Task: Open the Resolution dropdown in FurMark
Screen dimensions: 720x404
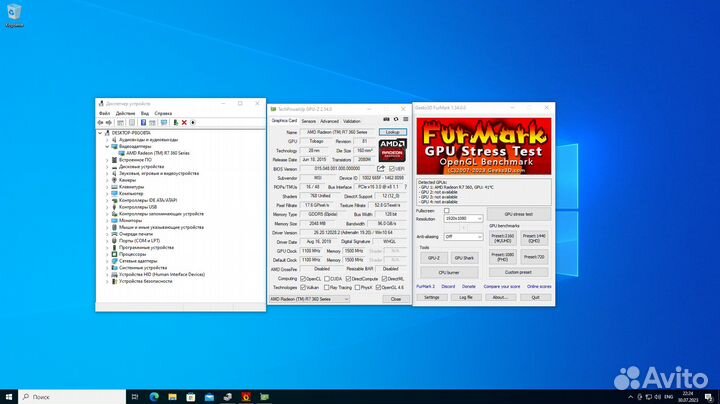Action: pyautogui.click(x=463, y=219)
